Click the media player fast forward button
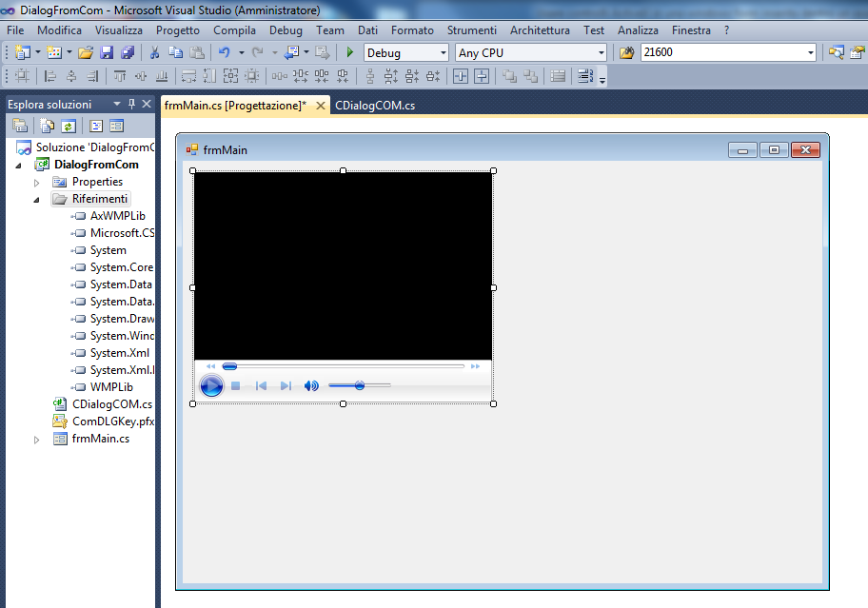868x608 pixels. (x=475, y=366)
